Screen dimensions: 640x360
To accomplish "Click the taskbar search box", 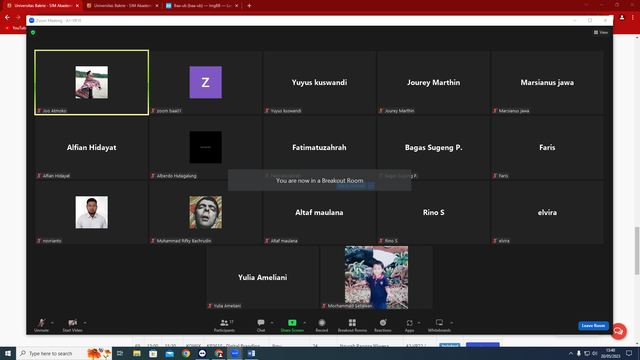I will [64, 353].
